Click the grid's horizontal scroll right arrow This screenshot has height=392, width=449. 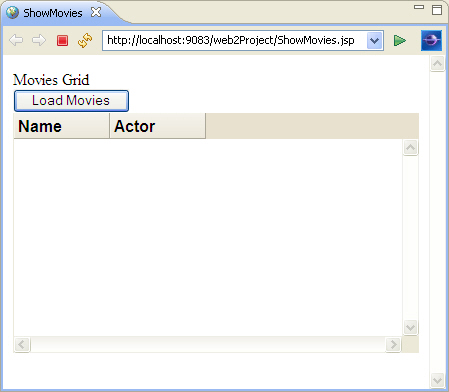pos(393,344)
